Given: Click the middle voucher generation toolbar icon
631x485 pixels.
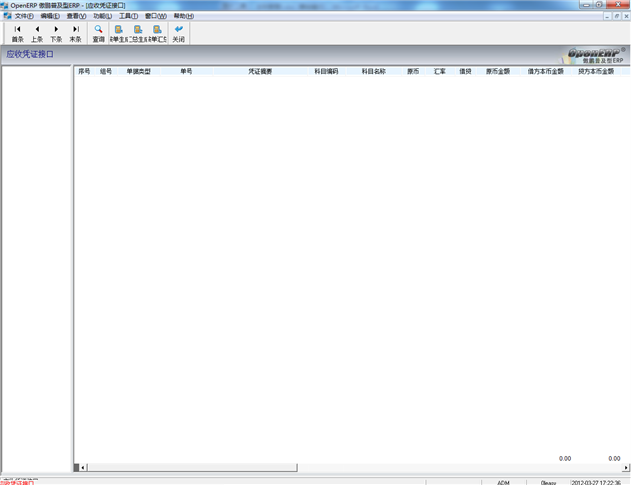Looking at the screenshot, I should [137, 33].
